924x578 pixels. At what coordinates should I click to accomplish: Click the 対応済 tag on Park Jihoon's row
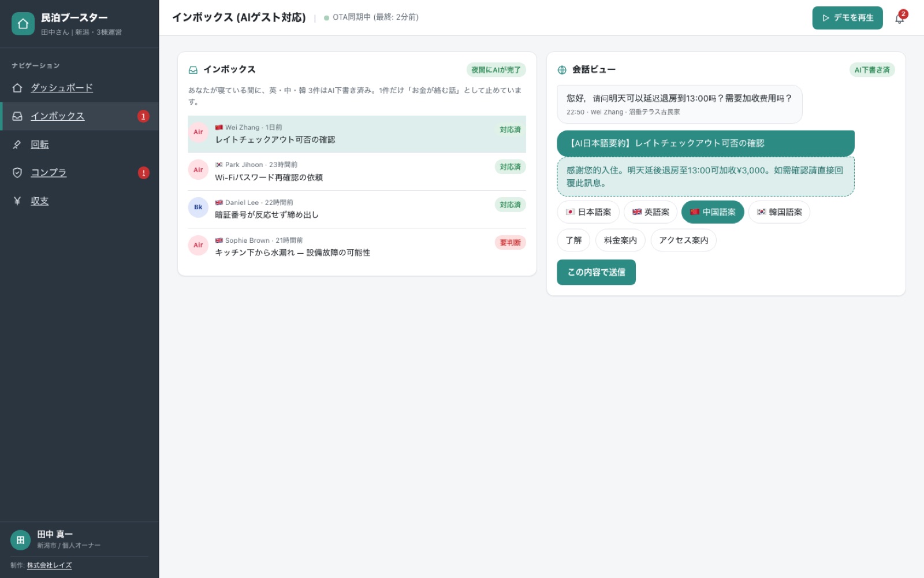510,167
